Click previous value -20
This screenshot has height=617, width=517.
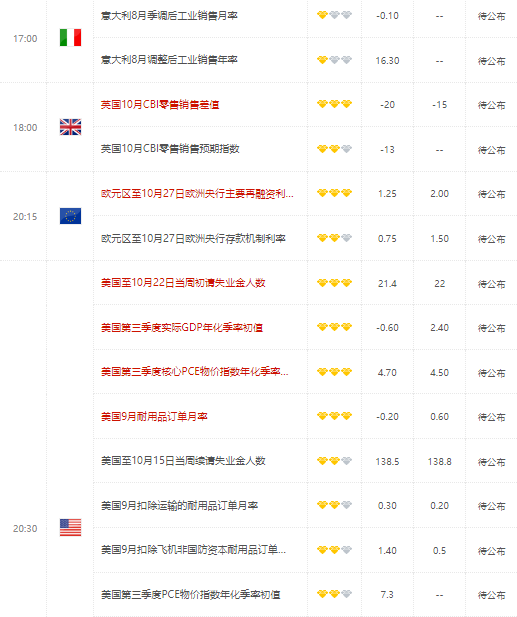tap(387, 105)
